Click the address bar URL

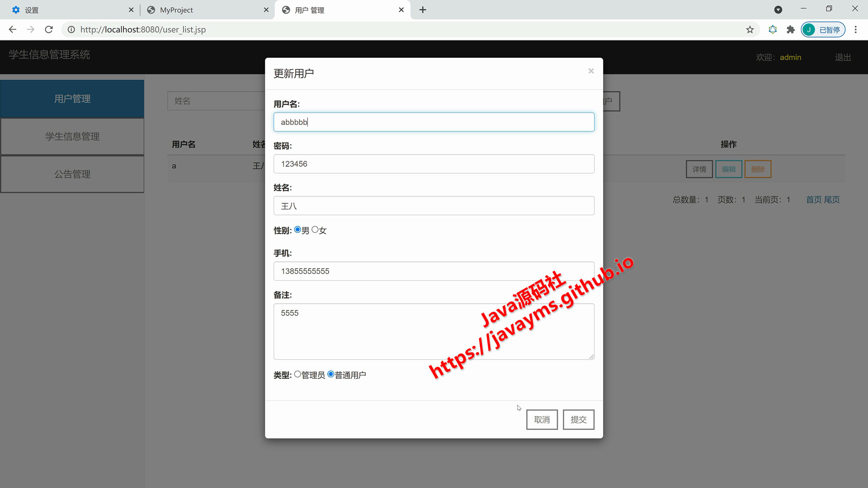point(143,29)
